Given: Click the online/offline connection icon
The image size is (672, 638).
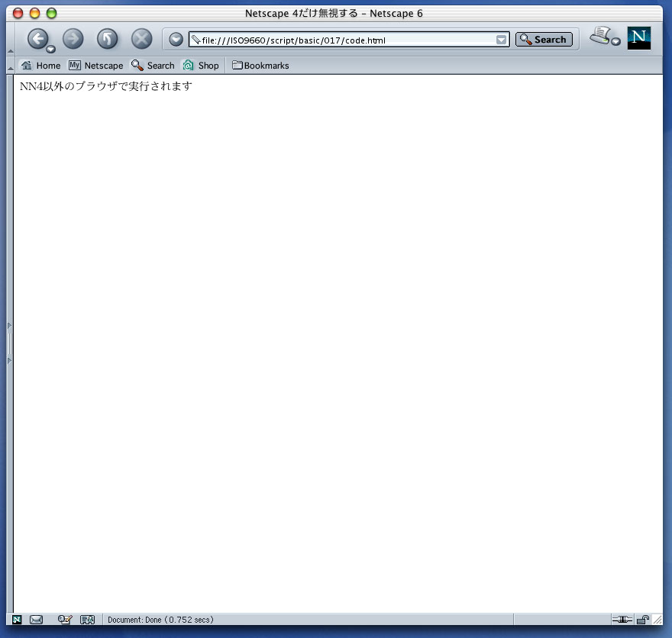Looking at the screenshot, I should [622, 619].
